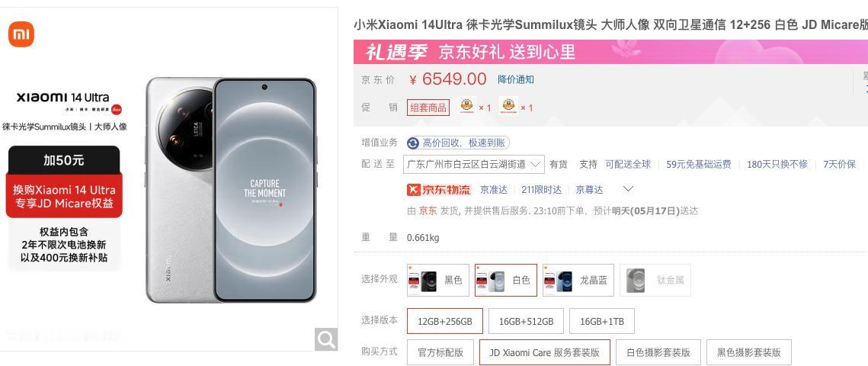Viewport: 868px width, 366px height.
Task: Select 官方标配版 purchase option
Action: pos(440,352)
